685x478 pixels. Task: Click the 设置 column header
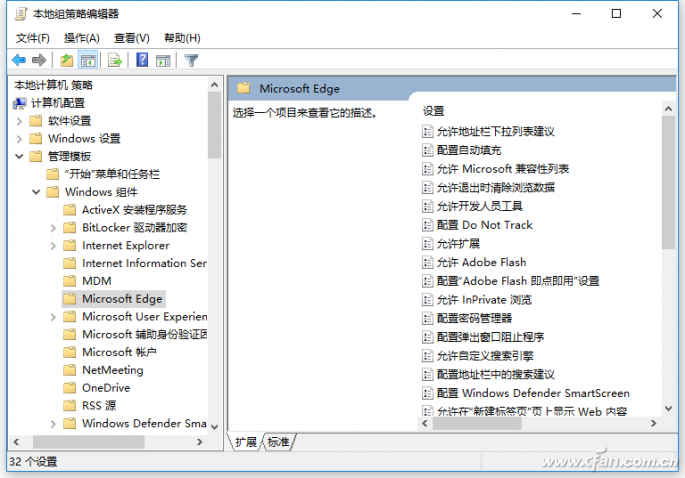pos(433,111)
